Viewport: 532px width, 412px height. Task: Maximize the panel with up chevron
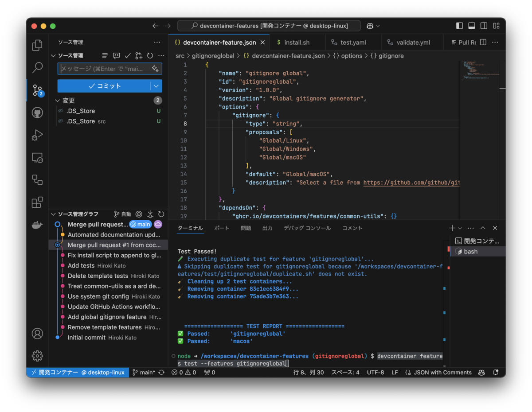[x=483, y=228]
